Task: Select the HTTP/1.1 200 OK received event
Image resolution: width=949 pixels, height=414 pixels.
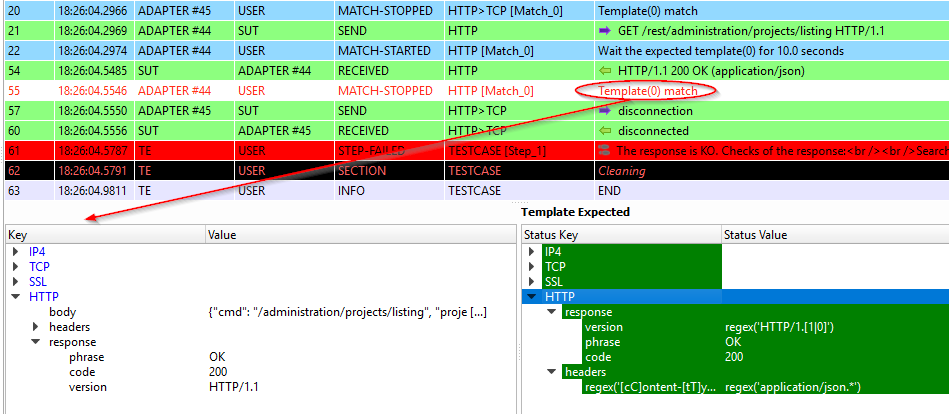Action: point(476,71)
